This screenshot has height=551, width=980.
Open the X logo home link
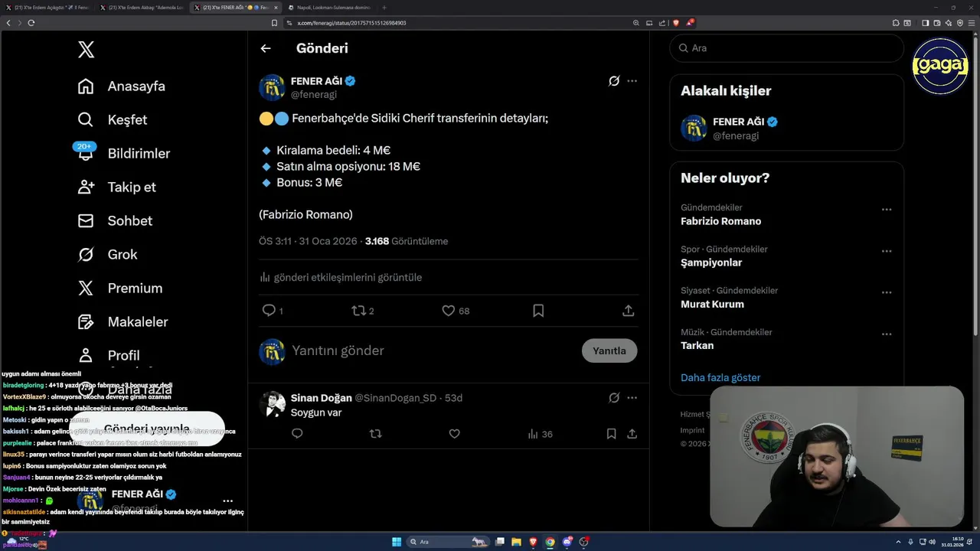[86, 50]
